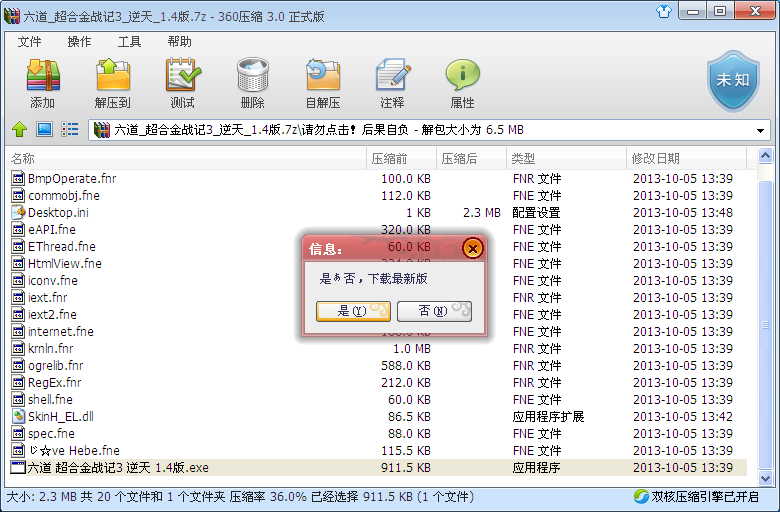
Task: Click the Desktop.ini file icon
Action: (x=18, y=212)
